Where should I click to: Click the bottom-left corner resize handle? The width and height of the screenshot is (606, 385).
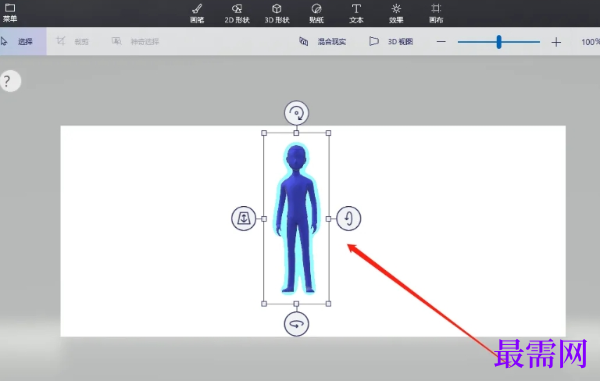(264, 305)
